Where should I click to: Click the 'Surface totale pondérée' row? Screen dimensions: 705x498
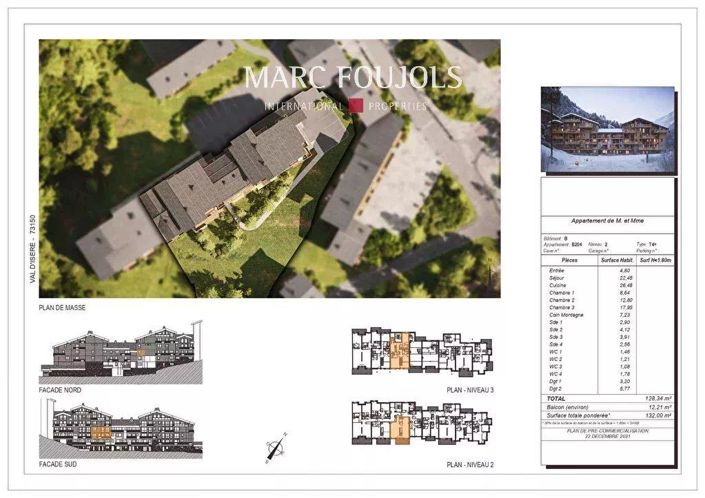[x=607, y=416]
